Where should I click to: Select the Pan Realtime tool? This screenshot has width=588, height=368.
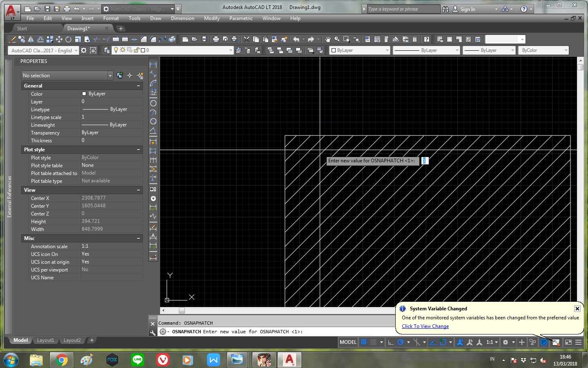coord(329,40)
